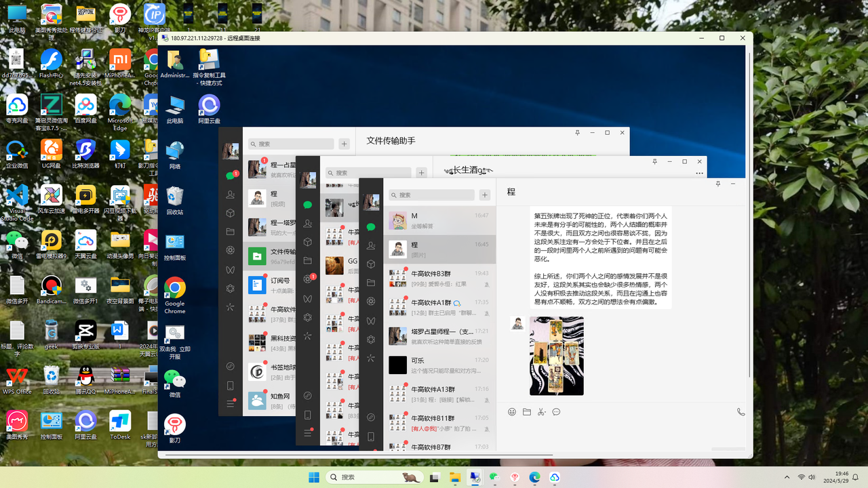
Task: Switch to Chats tab in frontmost WeChat sidebar
Action: click(371, 227)
